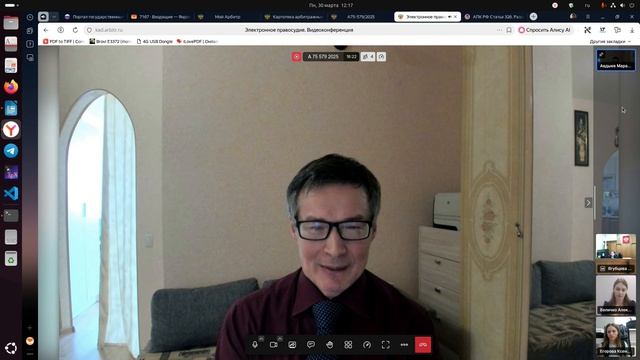The height and width of the screenshot is (360, 640).
Task: Open the chat panel
Action: 311,345
